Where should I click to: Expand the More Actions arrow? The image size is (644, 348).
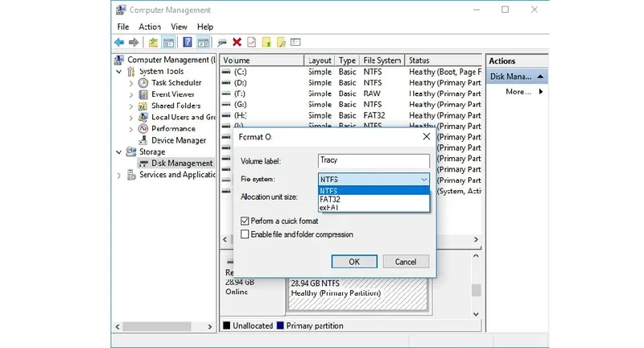coord(541,92)
